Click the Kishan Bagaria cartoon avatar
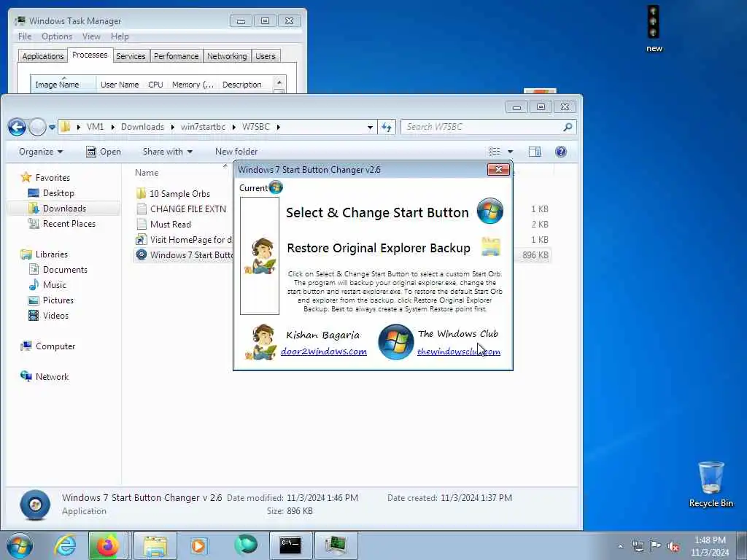The height and width of the screenshot is (560, 747). (260, 342)
